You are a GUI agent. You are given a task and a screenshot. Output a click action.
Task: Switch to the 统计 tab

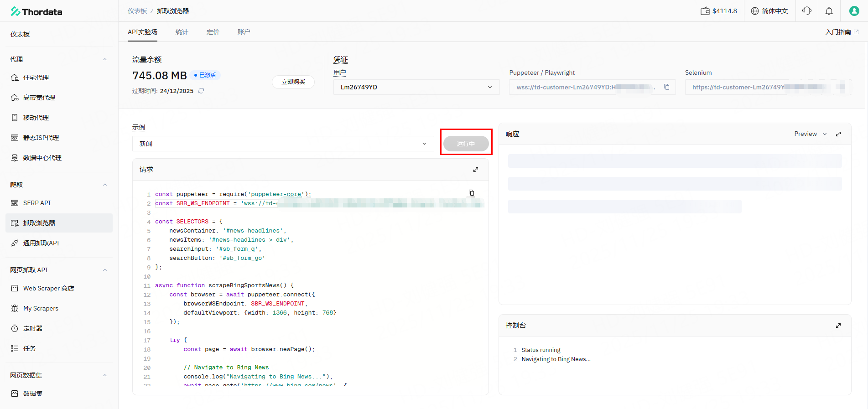pyautogui.click(x=182, y=32)
